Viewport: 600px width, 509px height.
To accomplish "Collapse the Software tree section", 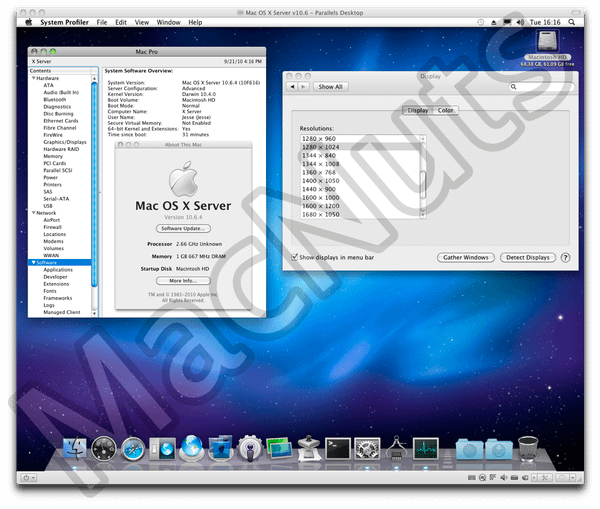I will [x=33, y=263].
